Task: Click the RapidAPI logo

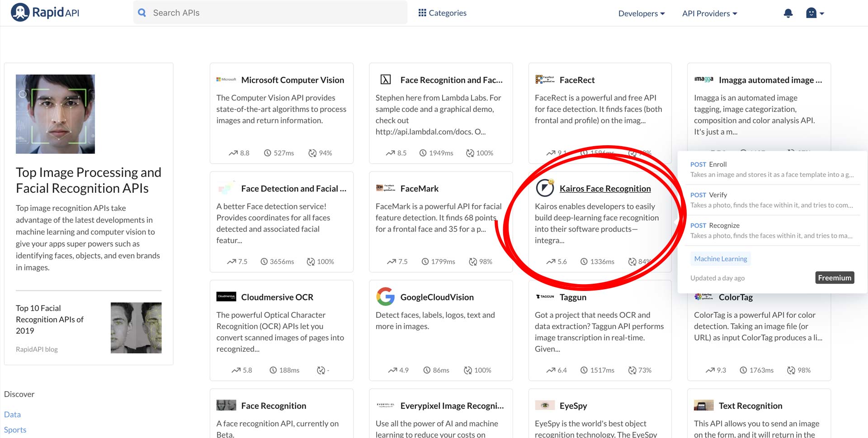Action: [45, 12]
